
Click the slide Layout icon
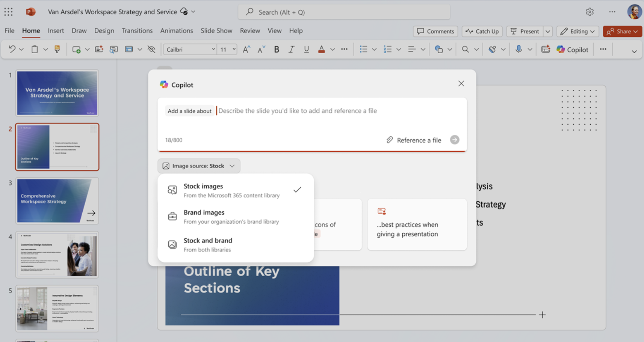click(129, 49)
